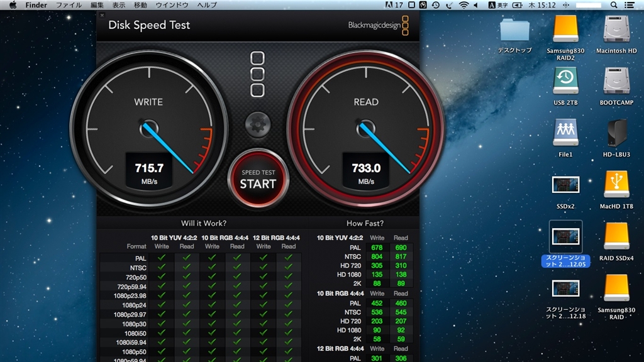Open the デスクトップ folder
The width and height of the screenshot is (644, 362).
(x=514, y=30)
